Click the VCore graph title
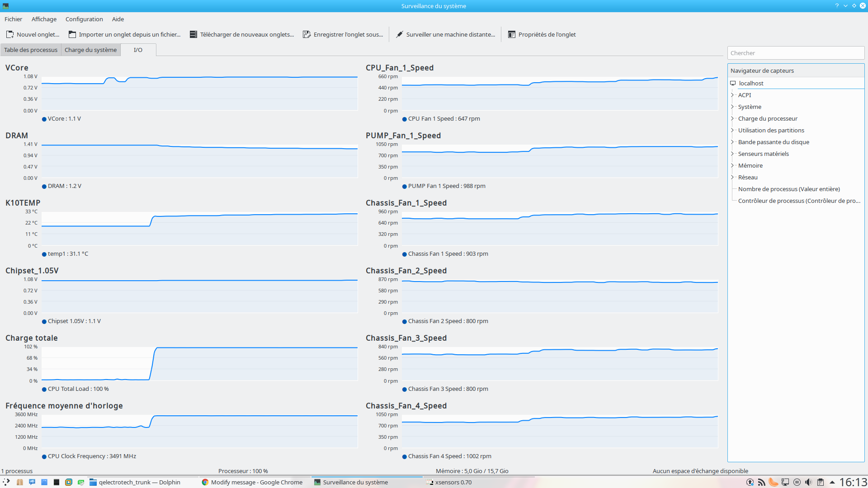Viewport: 868px width, 488px height. click(x=17, y=68)
